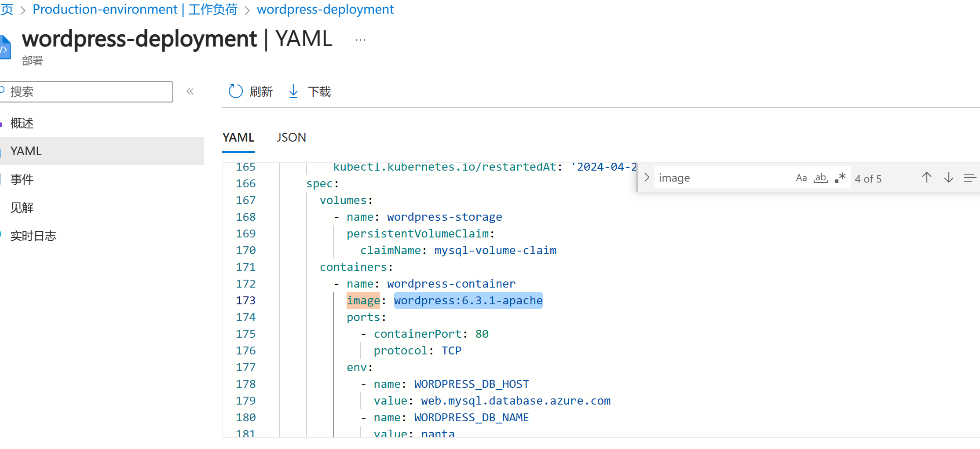
Task: Click 'kubectl.kubernetes.io/restartedAt' annotation key
Action: 444,167
